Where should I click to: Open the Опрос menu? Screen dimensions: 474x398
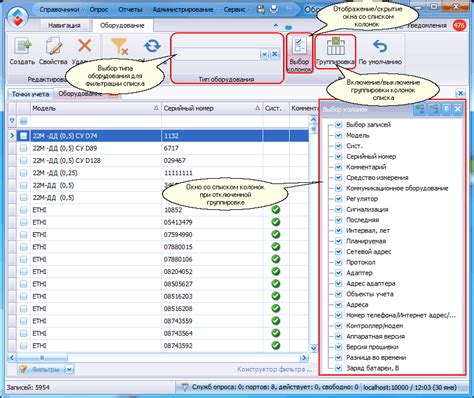99,9
